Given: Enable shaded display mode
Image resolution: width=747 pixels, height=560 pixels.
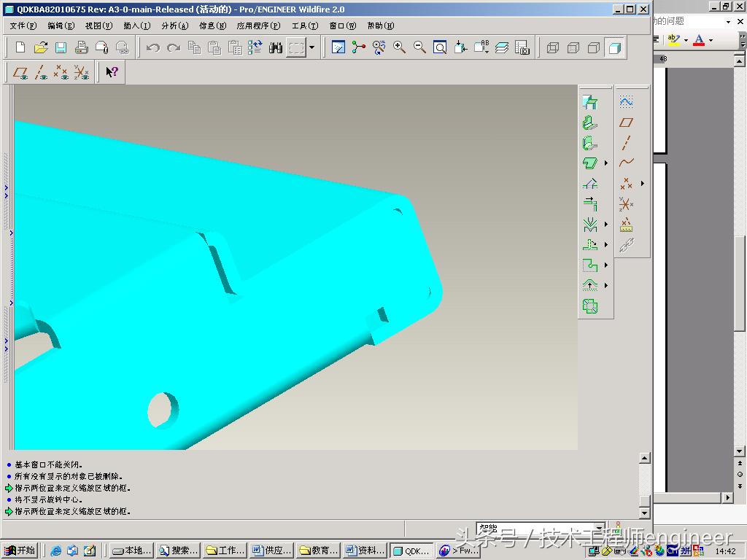Looking at the screenshot, I should (x=615, y=47).
